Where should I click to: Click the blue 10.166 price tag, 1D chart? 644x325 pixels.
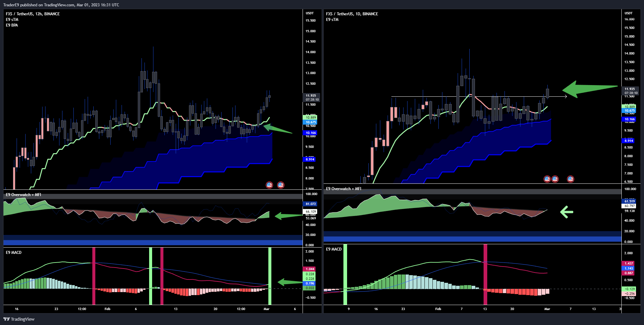(x=629, y=119)
